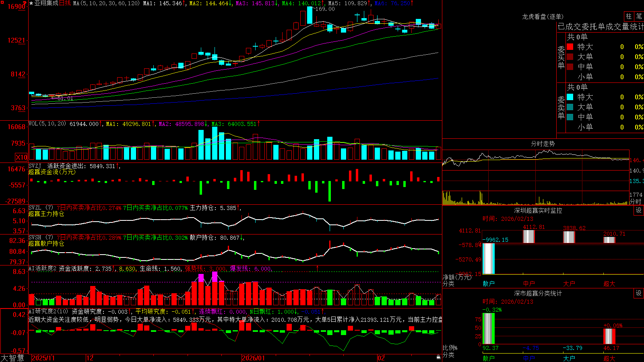
Task: Click 超赢主力持仓 label
Action: click(46, 214)
